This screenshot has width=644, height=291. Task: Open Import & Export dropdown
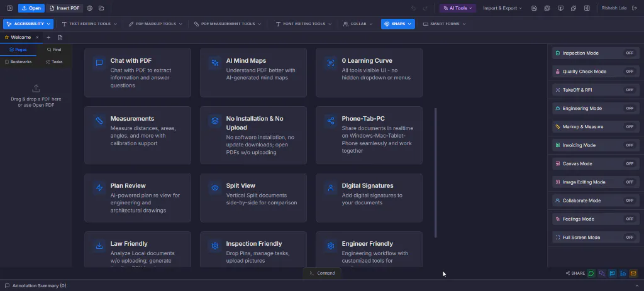502,8
